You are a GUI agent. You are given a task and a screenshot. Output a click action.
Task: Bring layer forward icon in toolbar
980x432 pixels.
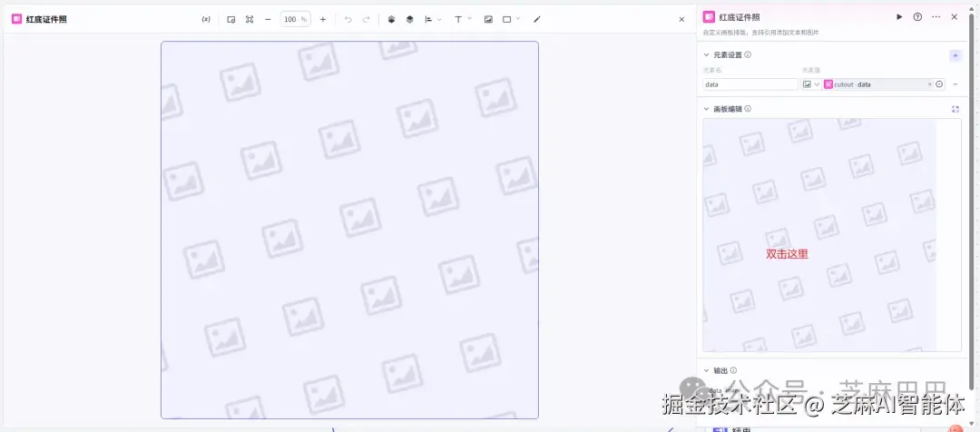click(391, 19)
